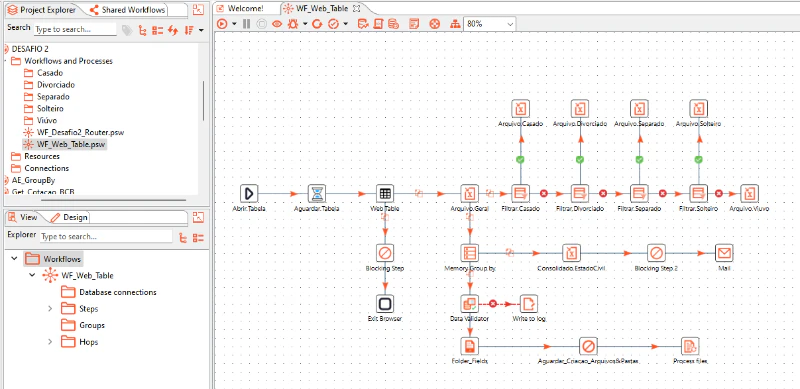Pause the running workflow

tap(246, 23)
